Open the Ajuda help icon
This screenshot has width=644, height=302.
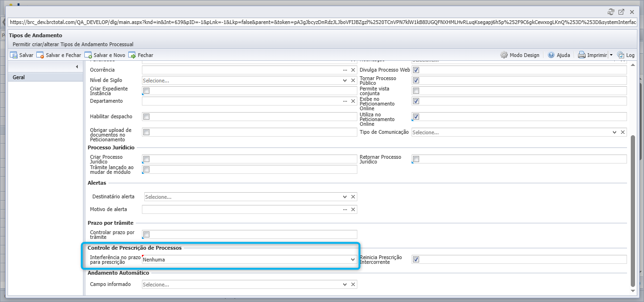(551, 55)
